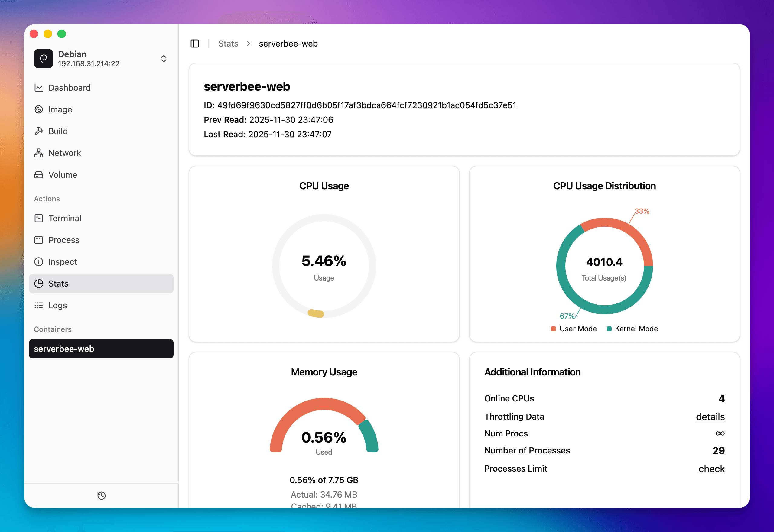Screen dimensions: 774x532
Task: View container Logs
Action: click(x=57, y=305)
